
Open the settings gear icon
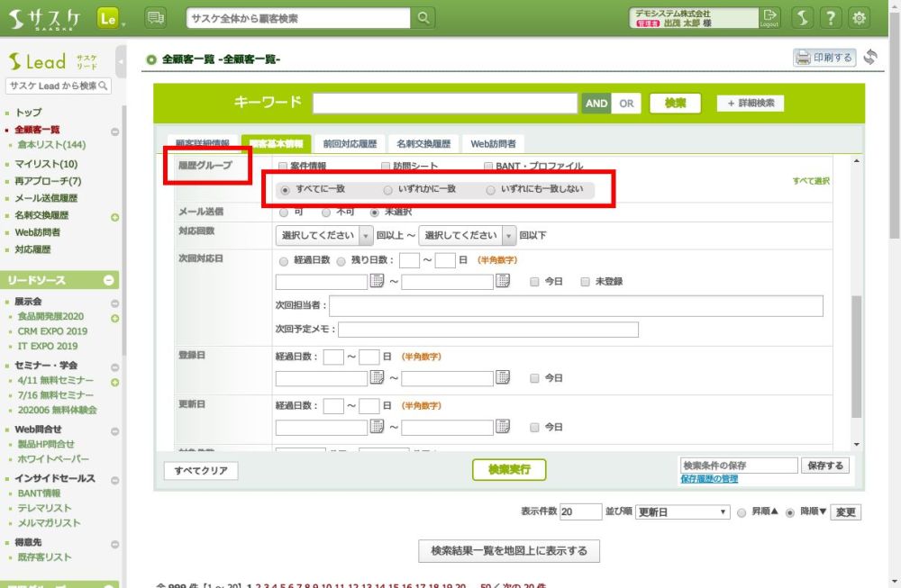pyautogui.click(x=860, y=18)
